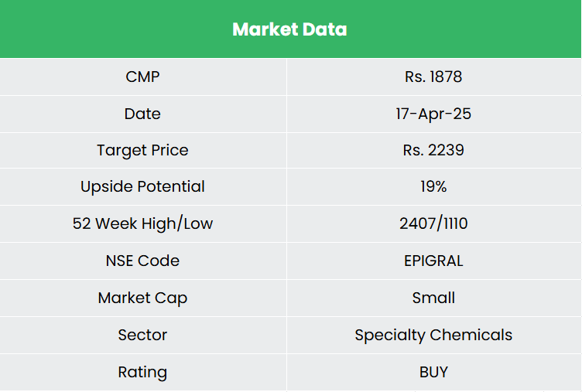Select the CMP label cell
The height and width of the screenshot is (392, 582).
tap(142, 77)
